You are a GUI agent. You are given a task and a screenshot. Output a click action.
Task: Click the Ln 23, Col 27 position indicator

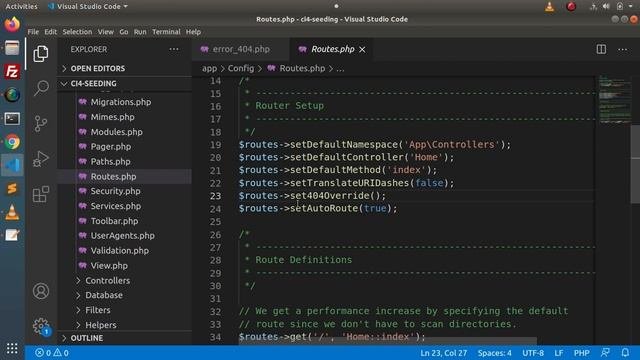click(x=443, y=353)
